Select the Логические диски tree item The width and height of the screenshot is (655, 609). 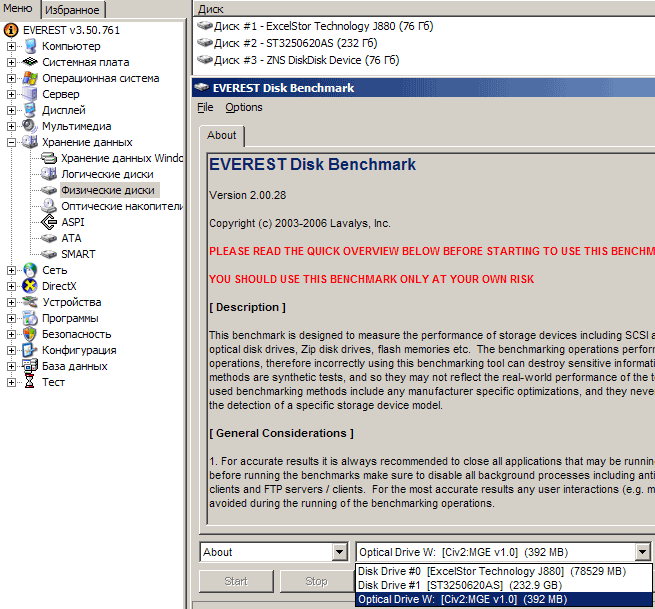click(x=107, y=174)
